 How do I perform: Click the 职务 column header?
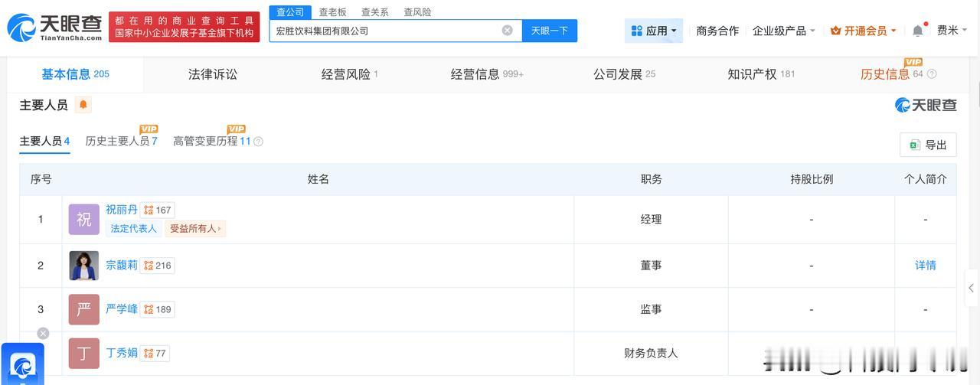(x=651, y=179)
